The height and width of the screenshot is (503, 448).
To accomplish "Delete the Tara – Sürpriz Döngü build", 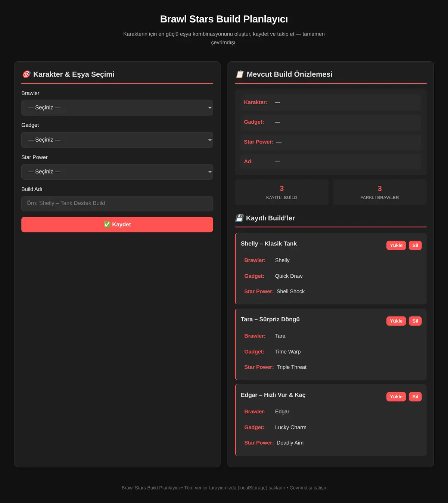I will 415,321.
